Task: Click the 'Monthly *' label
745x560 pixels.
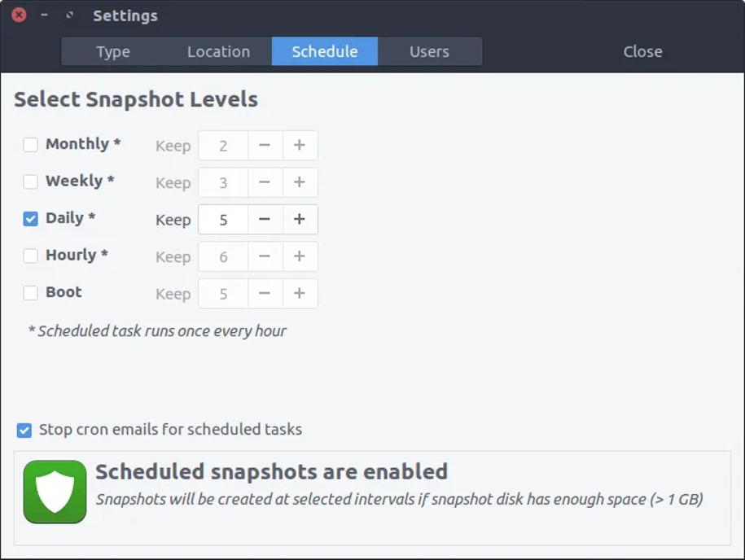Action: coord(83,143)
